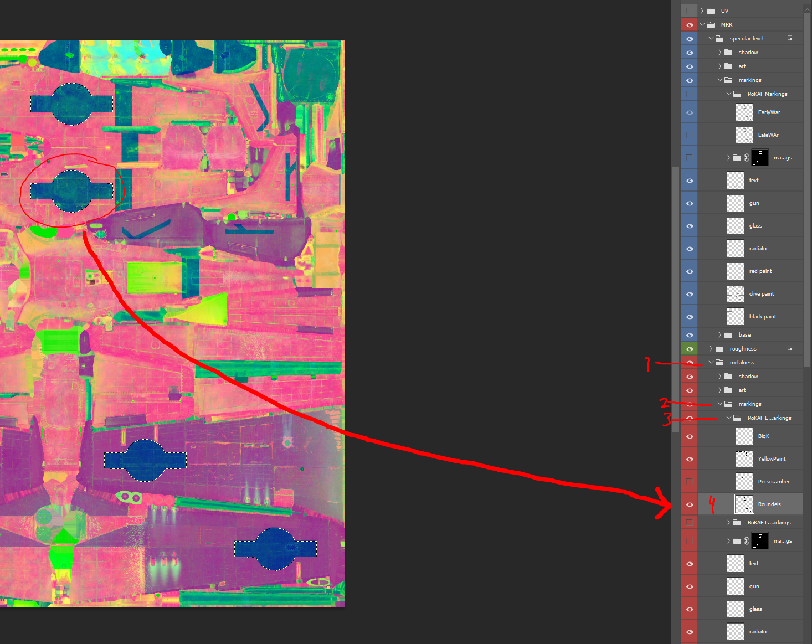This screenshot has width=812, height=644.
Task: Toggle the roughness group's green eye
Action: 690,348
